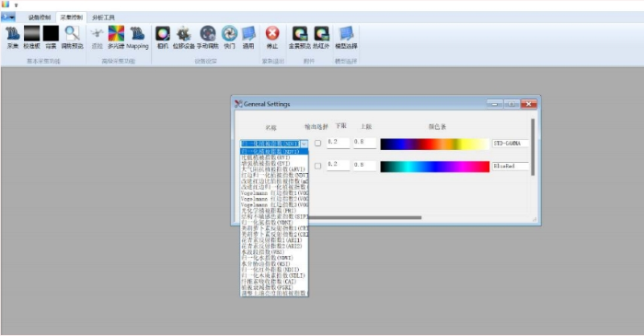The height and width of the screenshot is (336, 644).
Task: Click the 调焦预览 focus preview button
Action: pyautogui.click(x=73, y=37)
